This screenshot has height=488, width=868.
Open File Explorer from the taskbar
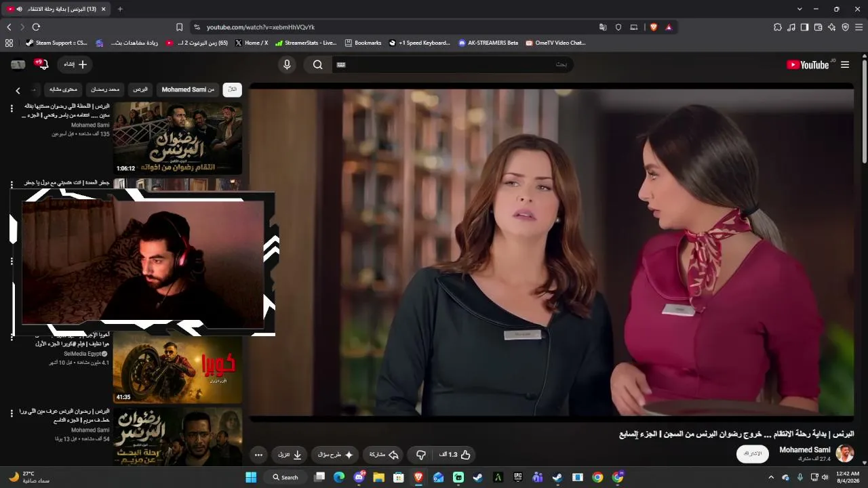[378, 477]
